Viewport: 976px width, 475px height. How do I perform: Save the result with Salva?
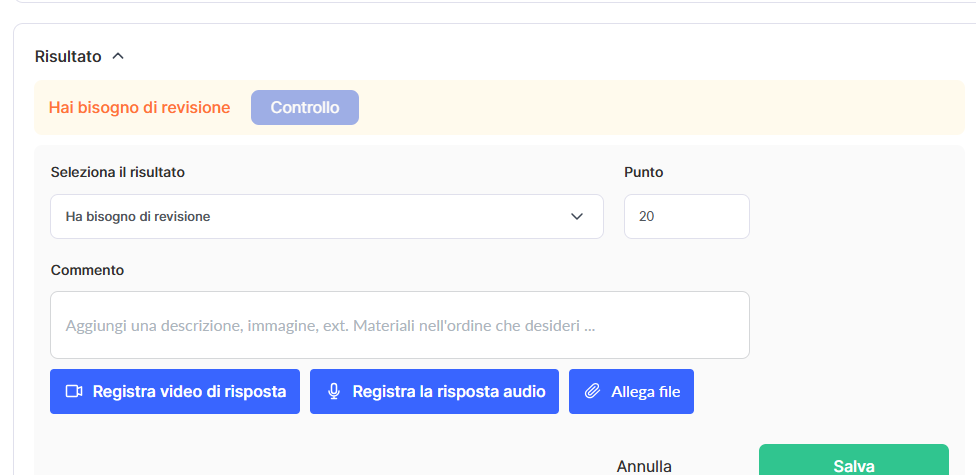[853, 465]
